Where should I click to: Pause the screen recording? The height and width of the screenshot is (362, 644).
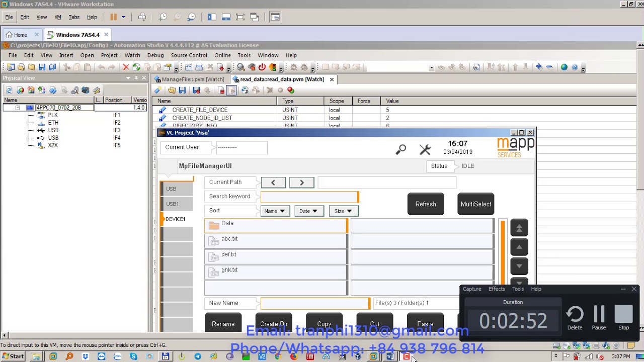(599, 318)
